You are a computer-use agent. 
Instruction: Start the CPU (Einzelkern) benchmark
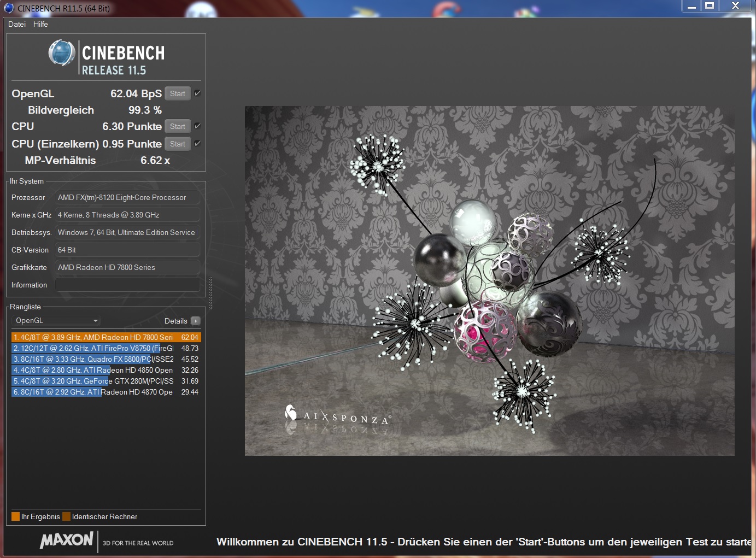[178, 144]
